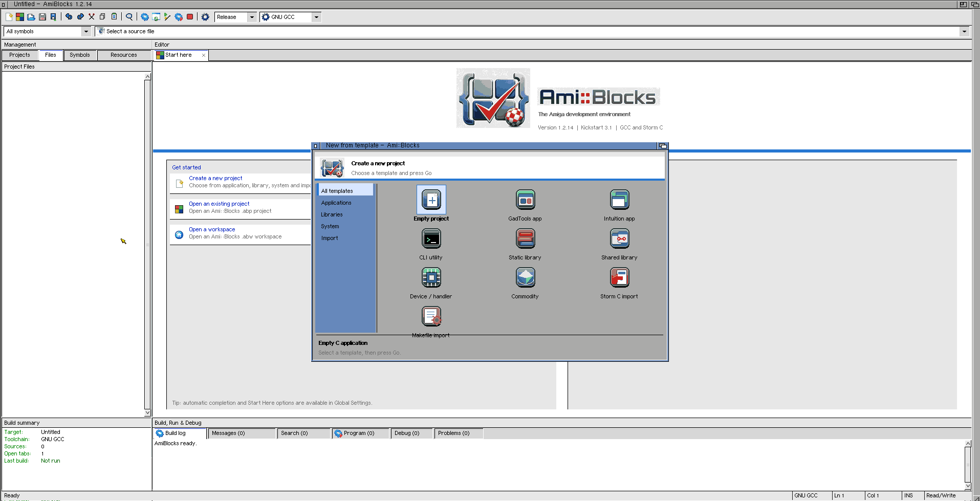This screenshot has height=501, width=980.
Task: Switch to the Files tab
Action: click(x=51, y=55)
